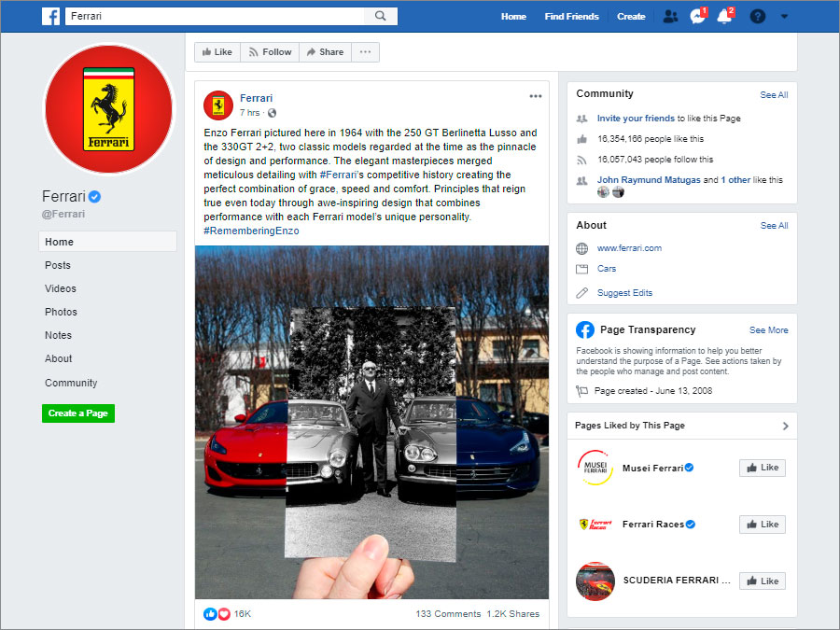Select the Home tab in sidebar
This screenshot has width=840, height=630.
(107, 242)
